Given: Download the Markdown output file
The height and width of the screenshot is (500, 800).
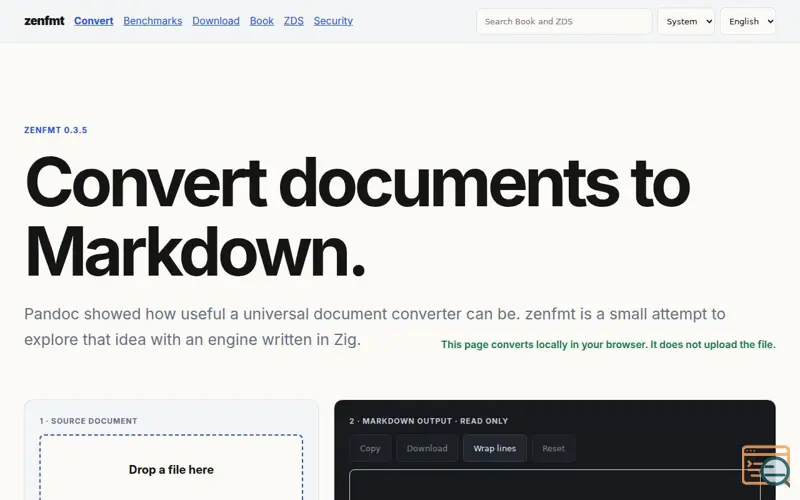Looking at the screenshot, I should (x=427, y=448).
